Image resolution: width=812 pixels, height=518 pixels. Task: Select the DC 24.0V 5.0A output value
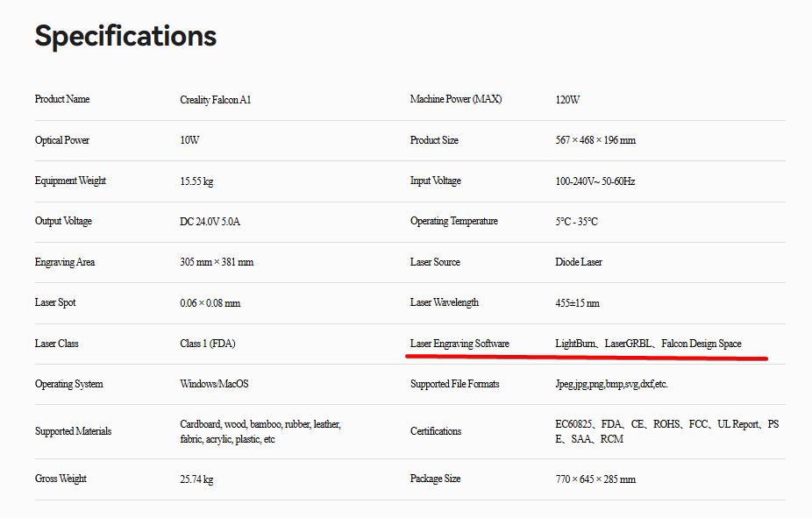click(x=210, y=222)
